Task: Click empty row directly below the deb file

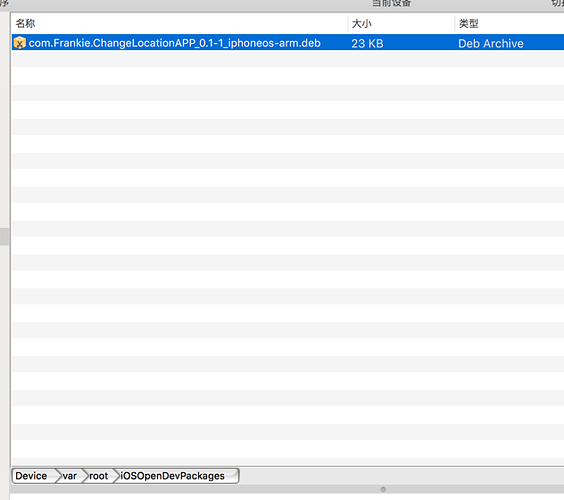Action: pos(288,59)
